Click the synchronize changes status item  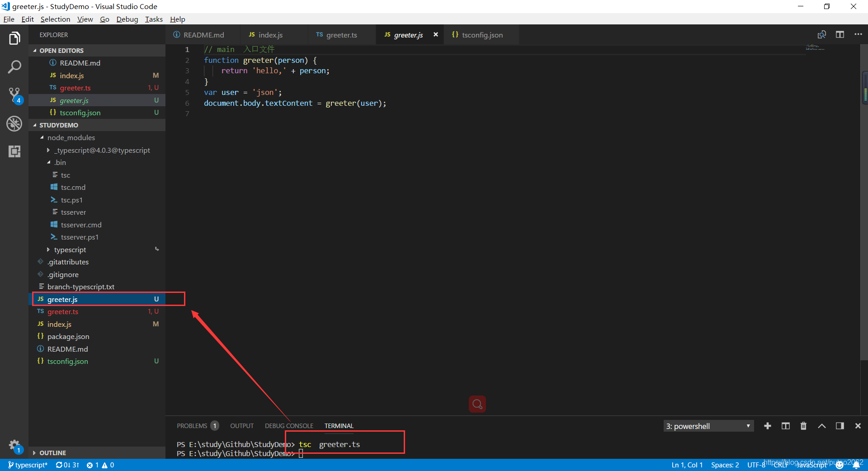point(67,465)
